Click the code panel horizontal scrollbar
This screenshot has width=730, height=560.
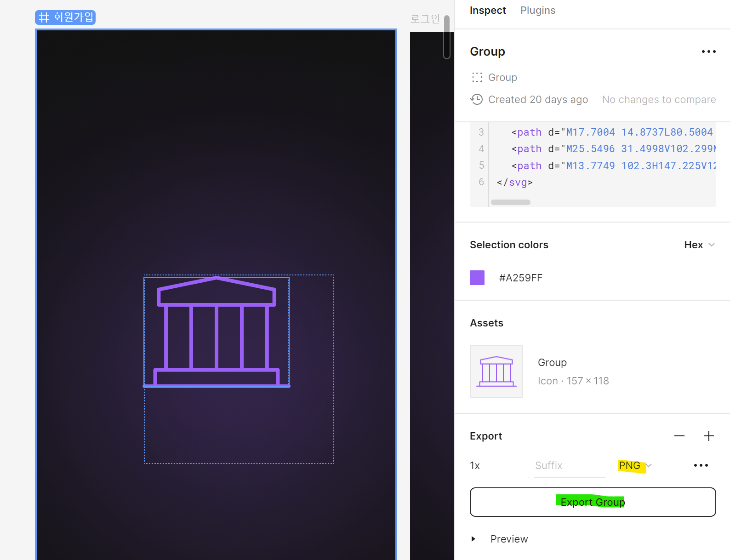coord(511,202)
